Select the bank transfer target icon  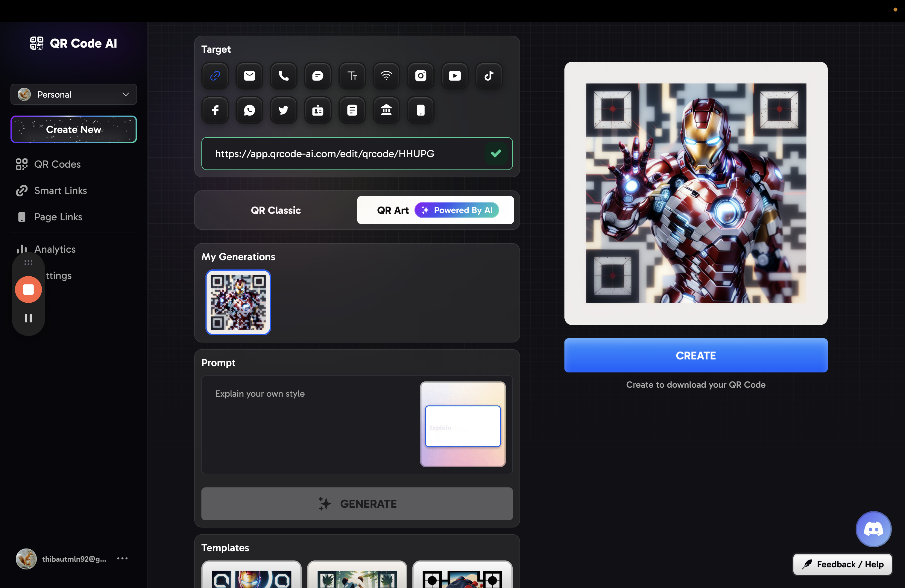pos(386,110)
